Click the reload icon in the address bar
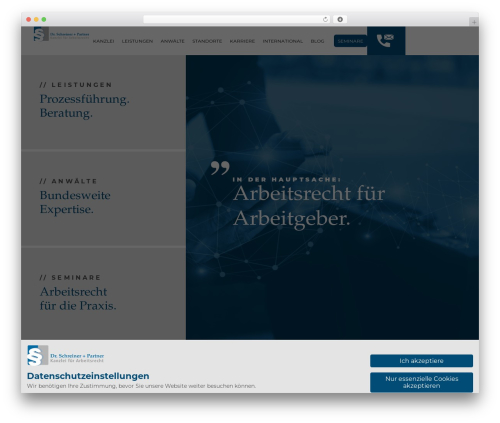The image size is (500, 423). tap(325, 19)
